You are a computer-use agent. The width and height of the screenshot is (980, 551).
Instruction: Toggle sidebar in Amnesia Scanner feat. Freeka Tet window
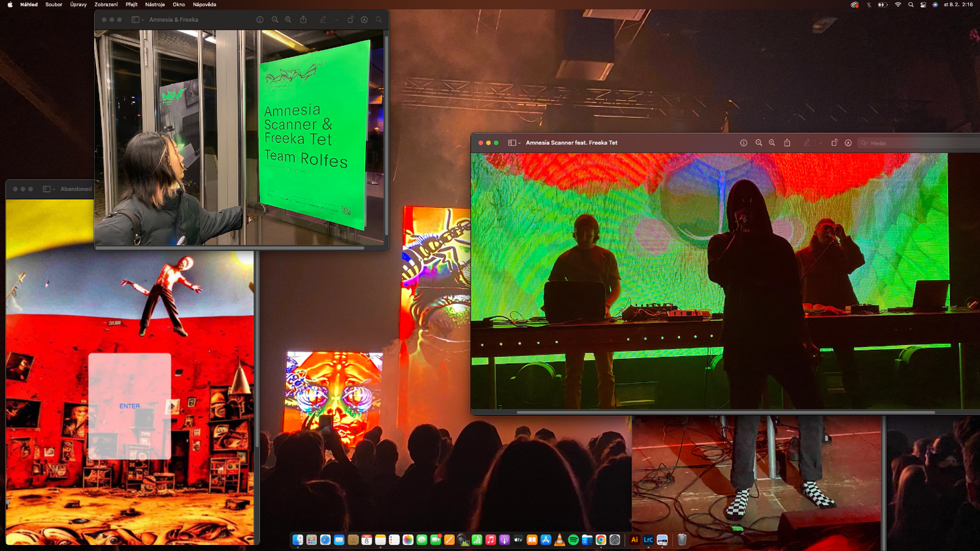tap(511, 143)
